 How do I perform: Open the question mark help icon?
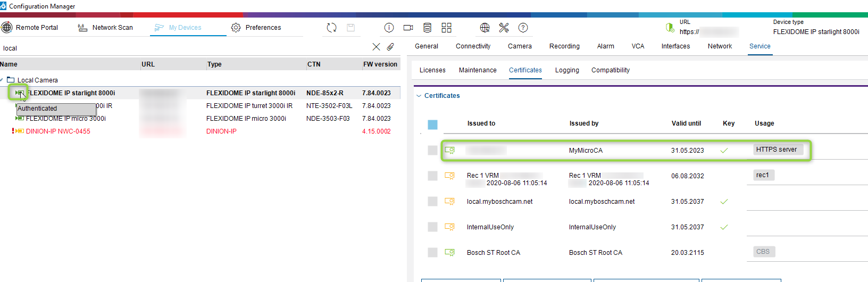(523, 28)
